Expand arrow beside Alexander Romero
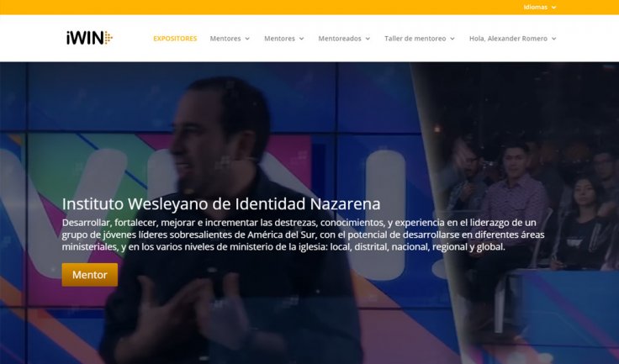 (554, 39)
